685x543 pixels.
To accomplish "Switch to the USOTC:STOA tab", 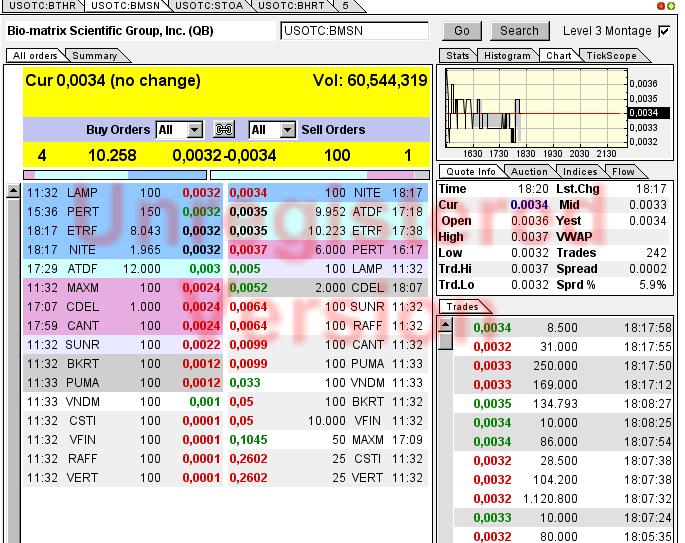I will (x=209, y=6).
